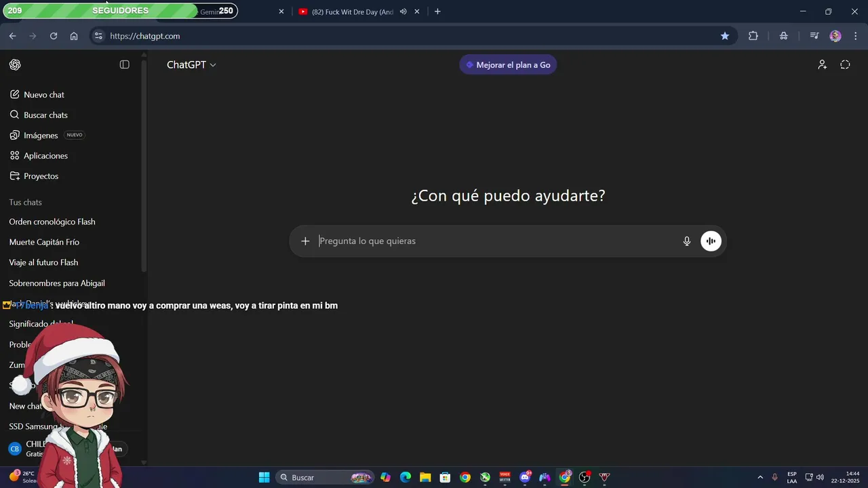The height and width of the screenshot is (488, 868).
Task: Open the volume control in the tray
Action: 821,477
